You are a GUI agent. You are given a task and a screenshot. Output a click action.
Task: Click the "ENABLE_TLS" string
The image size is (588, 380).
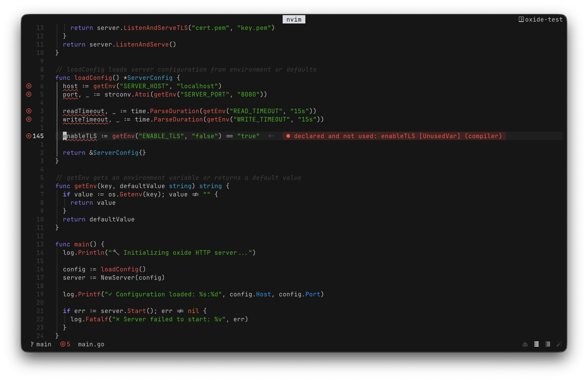coord(161,136)
